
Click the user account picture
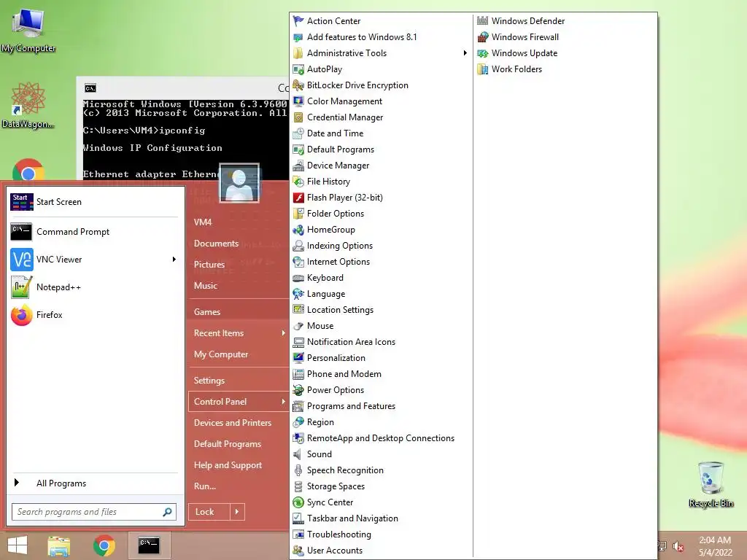pos(239,183)
